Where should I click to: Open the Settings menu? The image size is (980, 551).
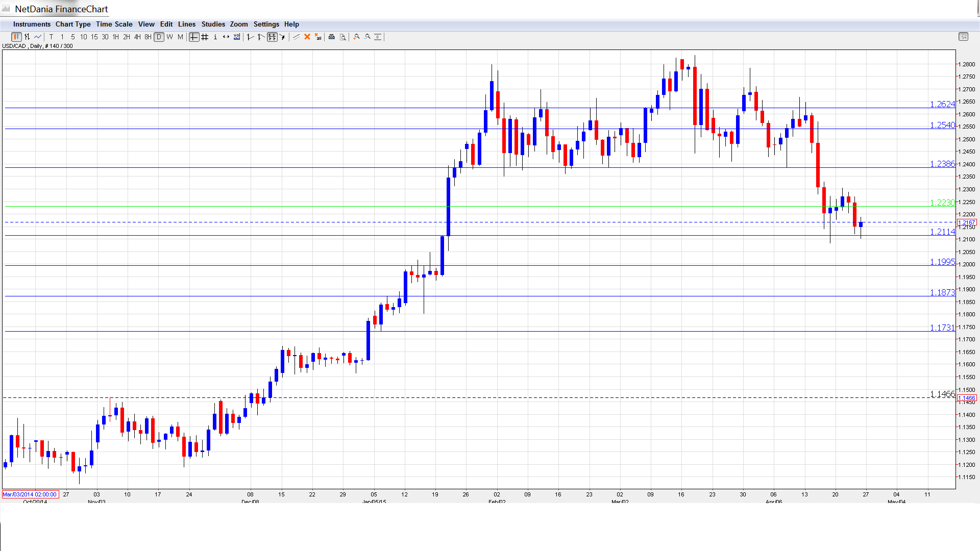pyautogui.click(x=266, y=24)
